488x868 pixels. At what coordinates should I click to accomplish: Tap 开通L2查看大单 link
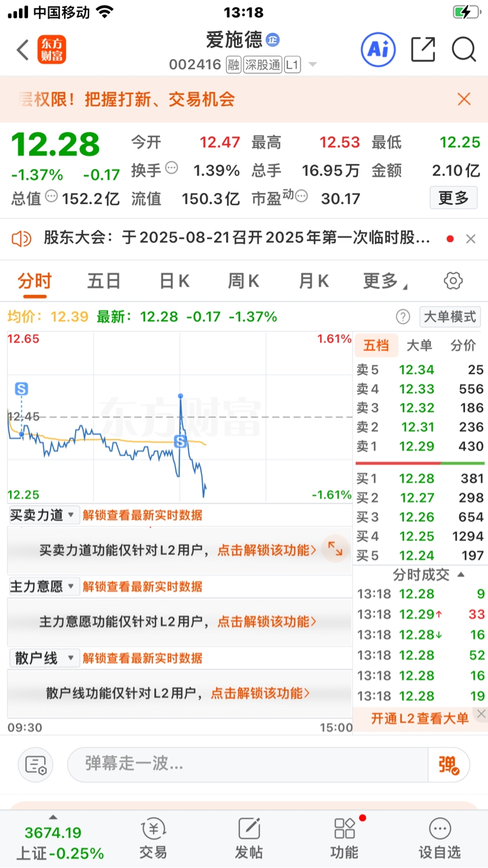tap(420, 719)
